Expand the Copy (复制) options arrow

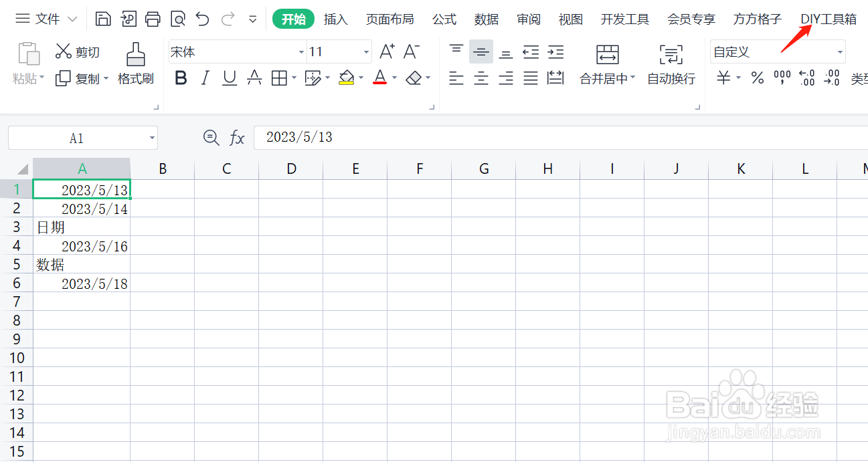tap(106, 79)
